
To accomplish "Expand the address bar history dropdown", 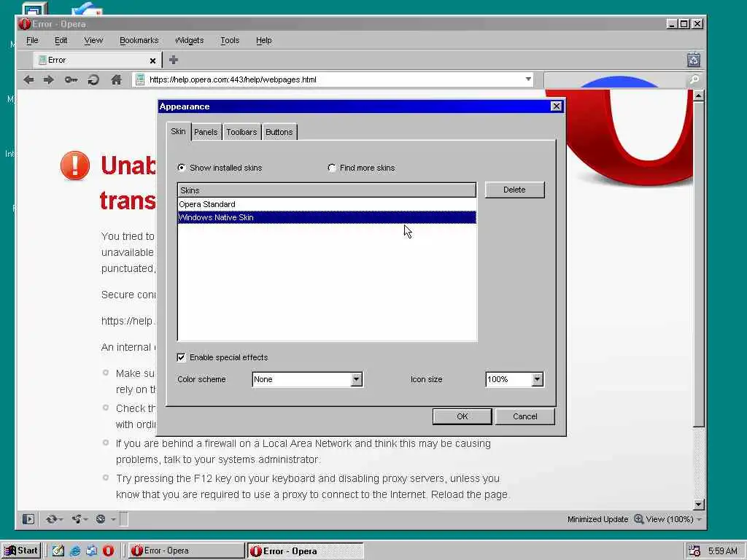I will pyautogui.click(x=528, y=79).
